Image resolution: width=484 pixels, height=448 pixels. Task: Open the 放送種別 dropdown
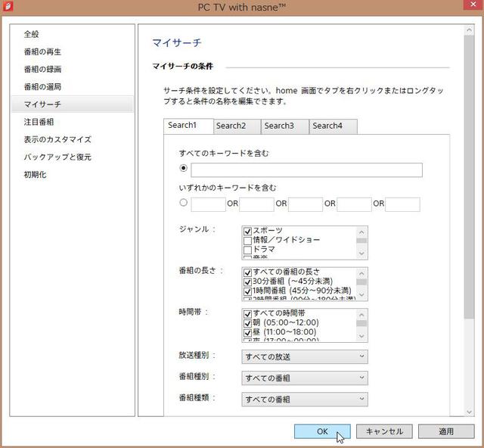[x=305, y=356]
